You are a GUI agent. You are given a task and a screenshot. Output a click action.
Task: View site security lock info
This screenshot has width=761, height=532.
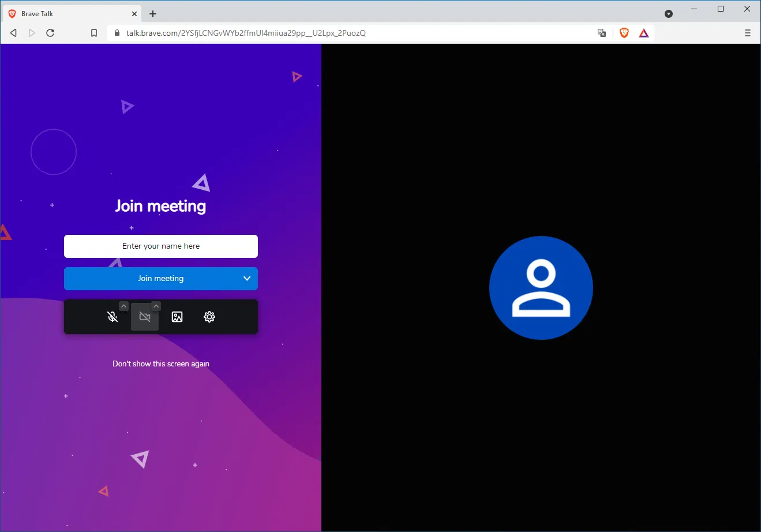click(117, 33)
